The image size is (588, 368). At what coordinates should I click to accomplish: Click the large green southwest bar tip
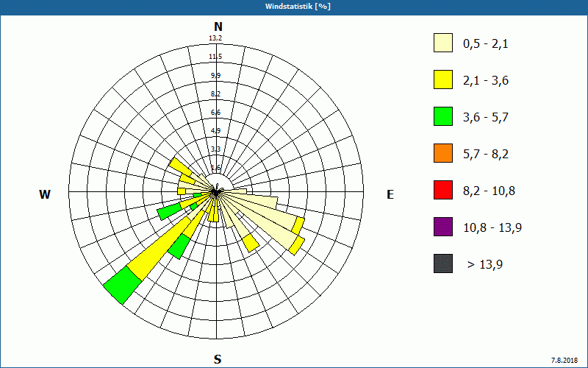(x=123, y=287)
